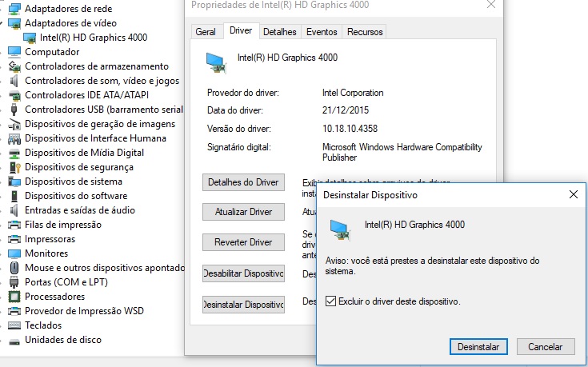Viewport: 588px width, 367px height.
Task: Click the Intel HD Graphics 4000 tree icon
Action: coord(30,38)
